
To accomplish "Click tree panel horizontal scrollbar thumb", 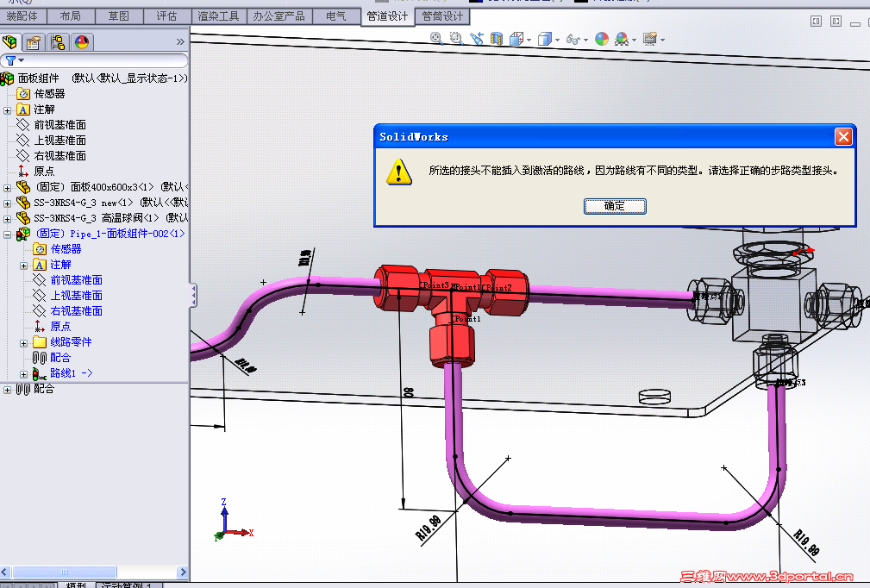I will [x=65, y=572].
